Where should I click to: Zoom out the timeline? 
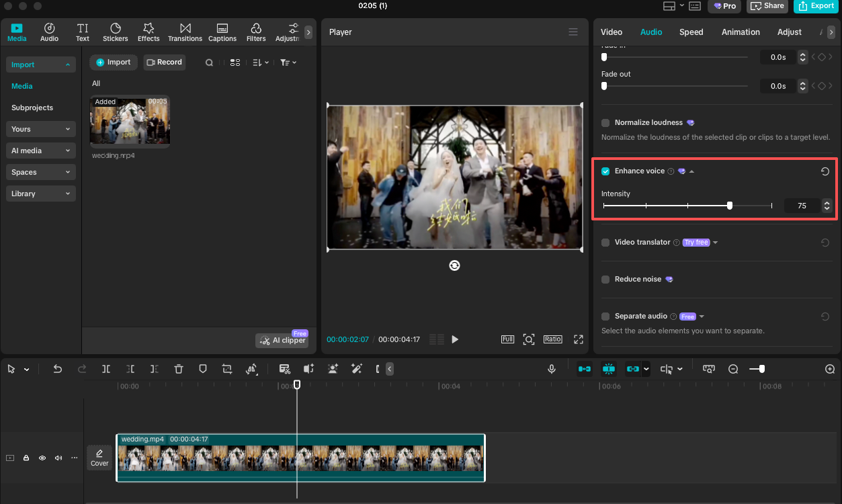733,369
